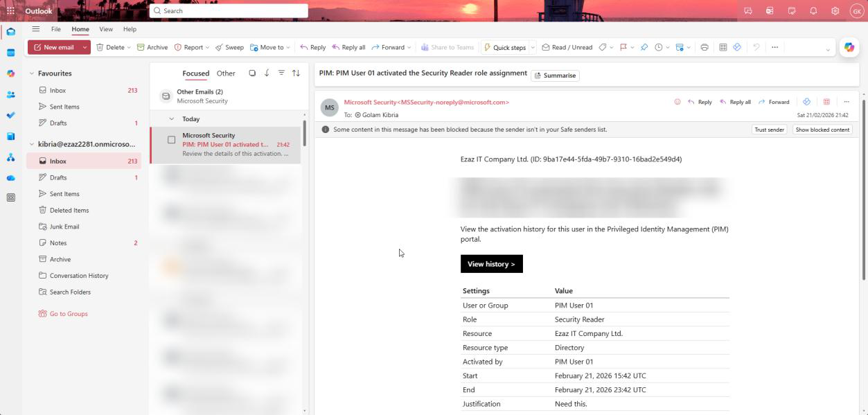The height and width of the screenshot is (415, 868).
Task: Open the Quick steps dropdown arrow
Action: [533, 47]
